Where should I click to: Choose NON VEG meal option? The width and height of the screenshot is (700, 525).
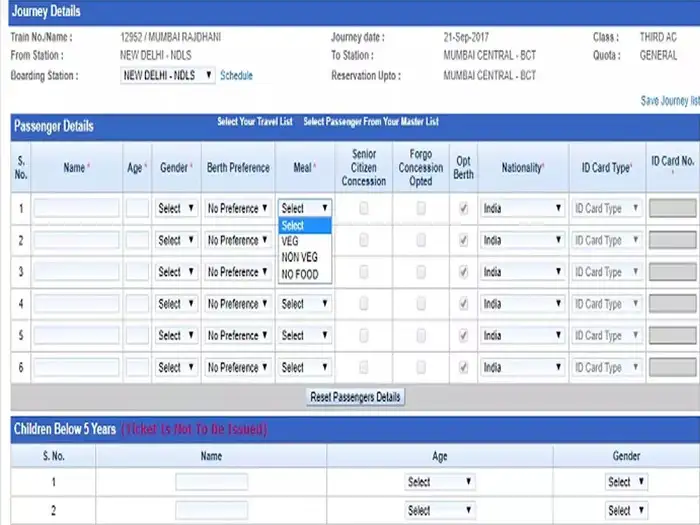pyautogui.click(x=299, y=257)
